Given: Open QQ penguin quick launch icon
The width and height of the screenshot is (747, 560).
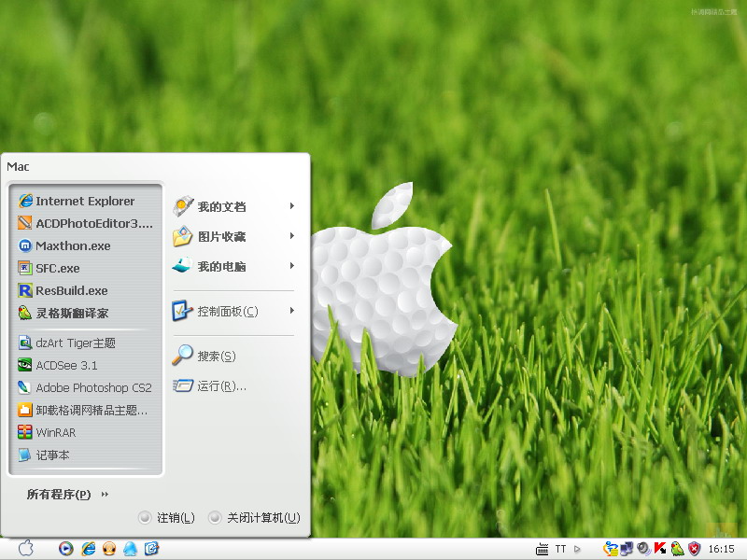Looking at the screenshot, I should (x=130, y=549).
